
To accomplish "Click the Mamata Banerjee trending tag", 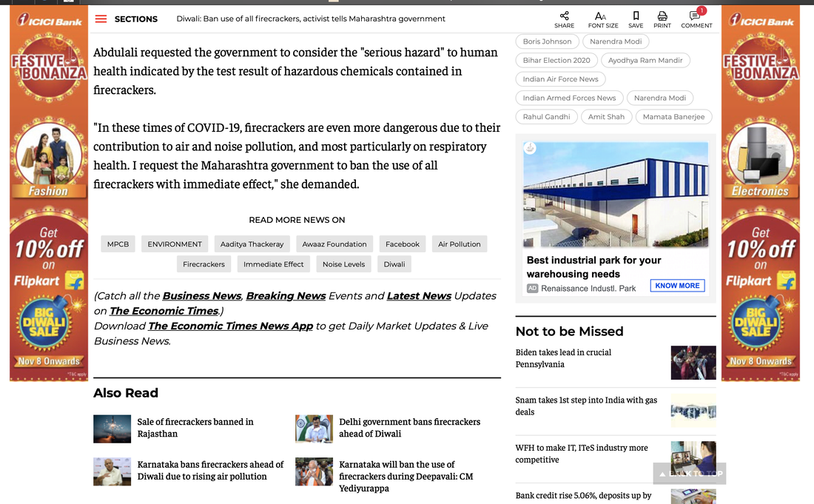I will pyautogui.click(x=673, y=117).
